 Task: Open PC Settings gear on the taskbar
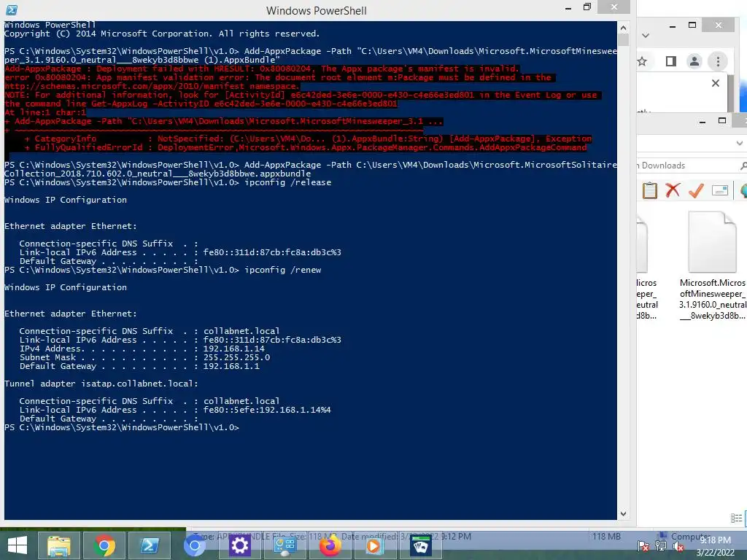[239, 545]
